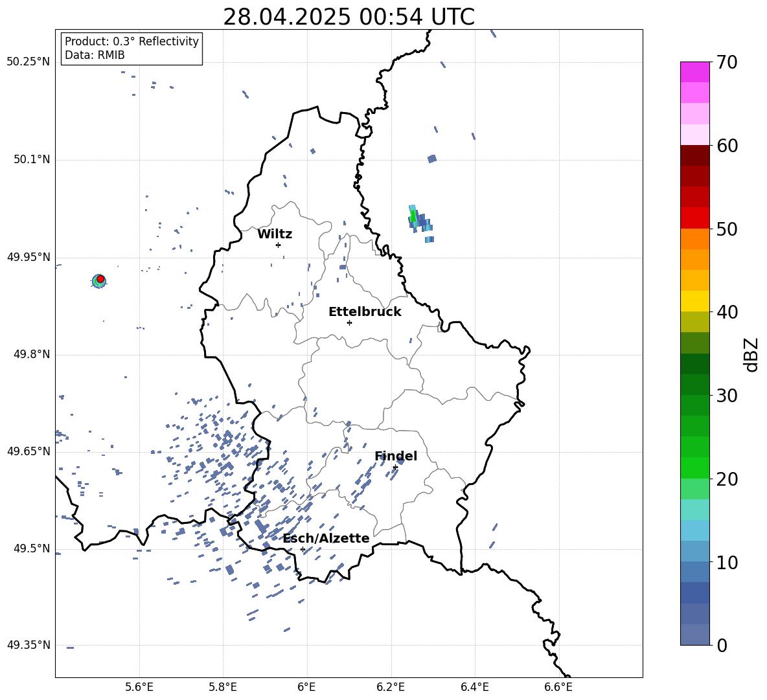Click the Wiltz station cross marker
Image resolution: width=767 pixels, height=700 pixels.
[x=278, y=245]
